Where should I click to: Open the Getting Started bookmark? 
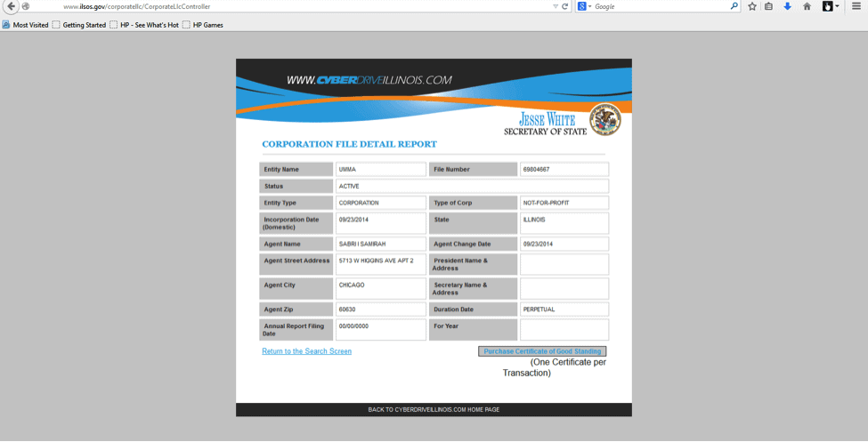pyautogui.click(x=79, y=25)
